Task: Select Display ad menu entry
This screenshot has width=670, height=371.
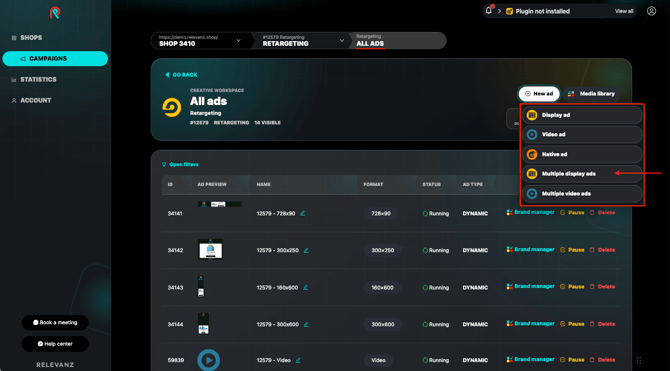Action: (x=582, y=115)
